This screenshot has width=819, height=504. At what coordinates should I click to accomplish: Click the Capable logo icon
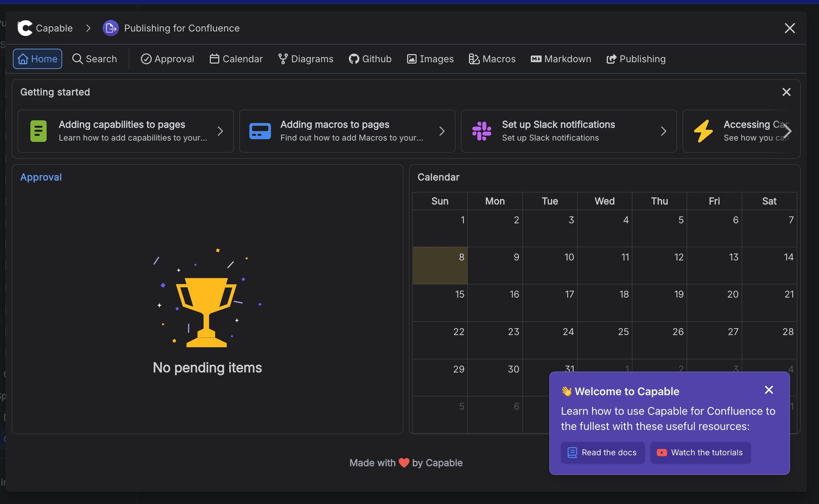coord(25,28)
